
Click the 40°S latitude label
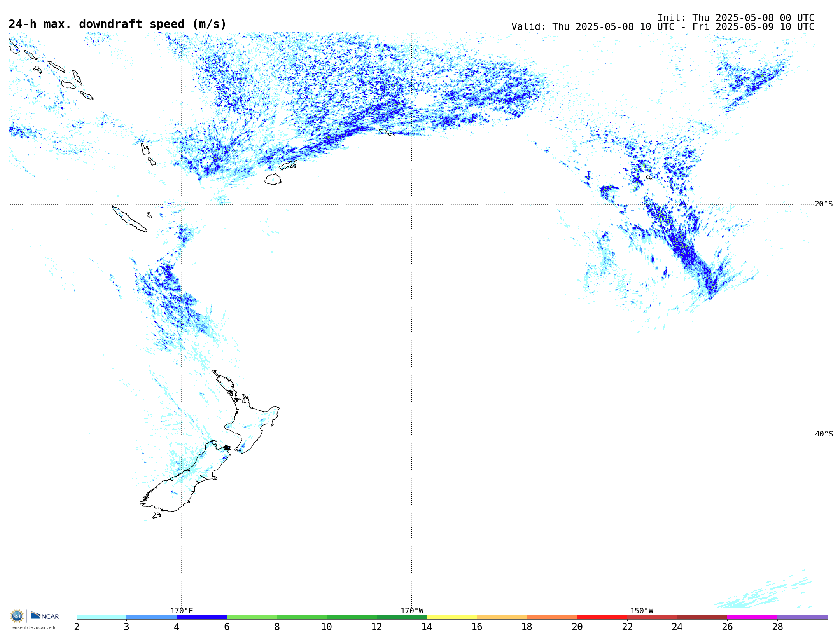[824, 434]
